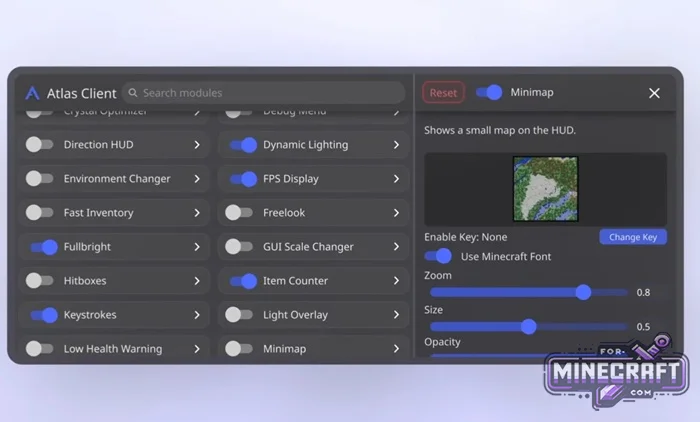The height and width of the screenshot is (422, 700).
Task: Click the search magnifier icon
Action: tap(133, 93)
